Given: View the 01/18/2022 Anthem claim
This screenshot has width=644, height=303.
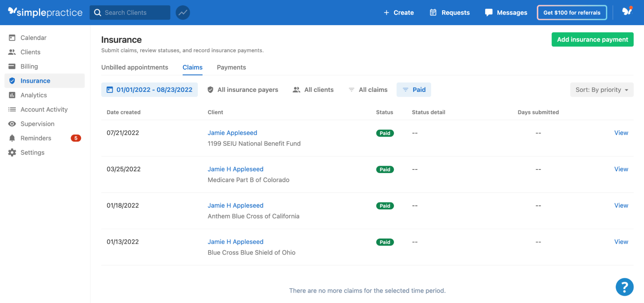Looking at the screenshot, I should click(x=621, y=206).
